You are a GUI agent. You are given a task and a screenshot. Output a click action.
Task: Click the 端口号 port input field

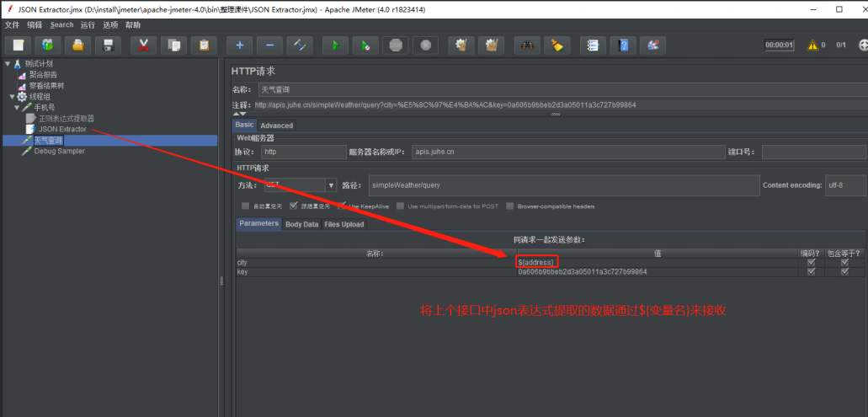[814, 151]
